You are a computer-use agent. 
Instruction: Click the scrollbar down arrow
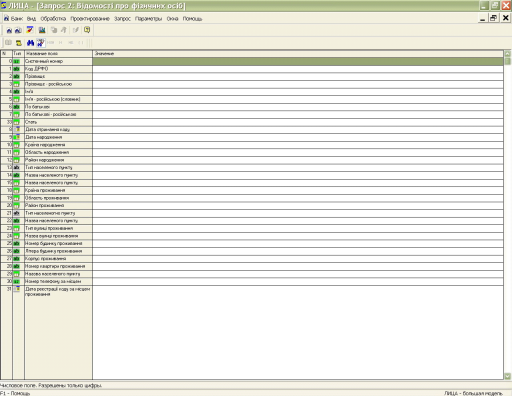pos(507,376)
